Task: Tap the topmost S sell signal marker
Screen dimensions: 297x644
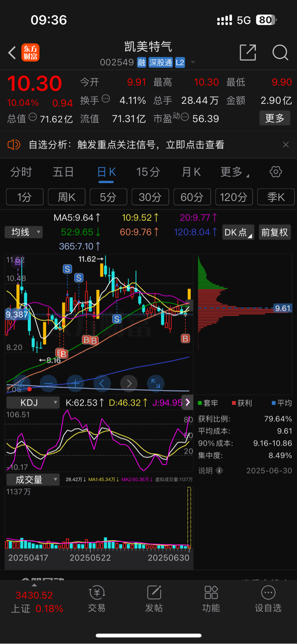Action: tap(67, 269)
